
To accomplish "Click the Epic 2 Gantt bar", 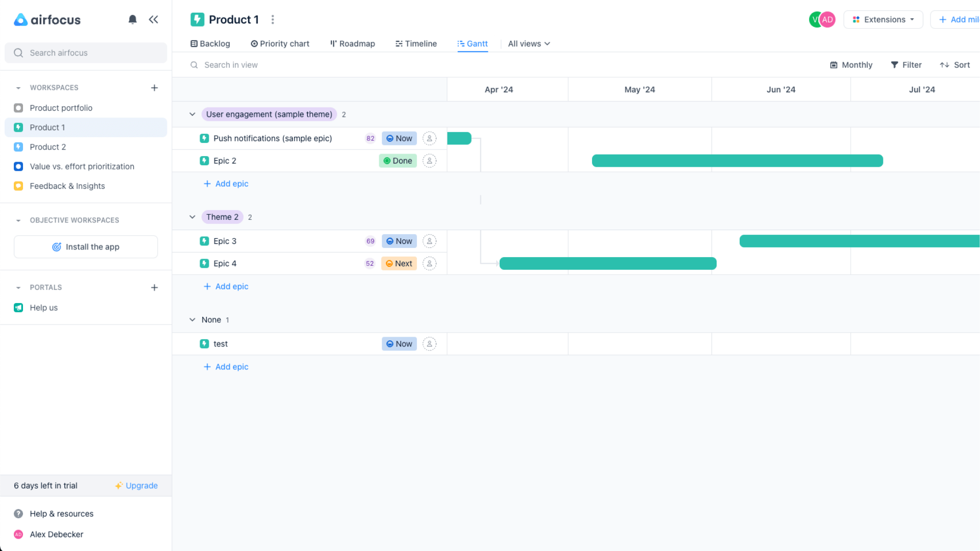I will click(x=737, y=161).
